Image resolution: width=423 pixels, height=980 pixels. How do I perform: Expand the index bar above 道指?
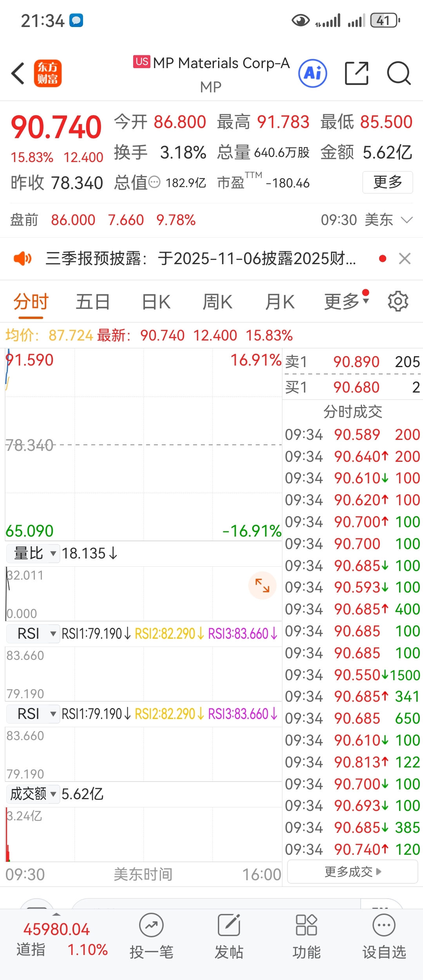point(56,915)
